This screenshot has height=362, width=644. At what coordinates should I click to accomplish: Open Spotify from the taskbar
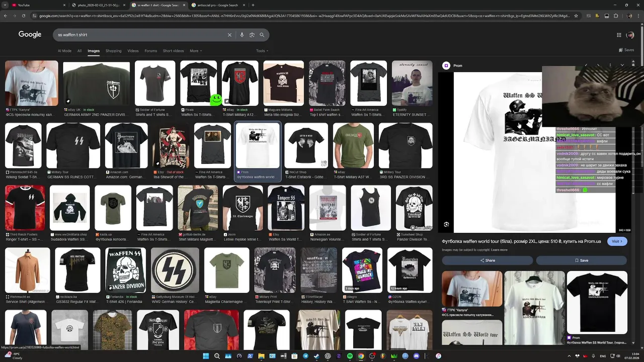click(350, 356)
